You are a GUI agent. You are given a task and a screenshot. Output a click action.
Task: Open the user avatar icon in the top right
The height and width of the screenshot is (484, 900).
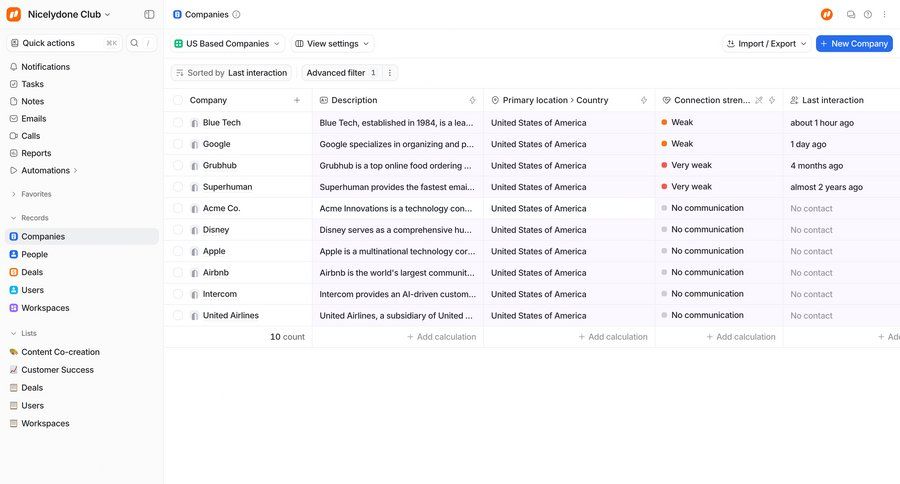pyautogui.click(x=827, y=14)
